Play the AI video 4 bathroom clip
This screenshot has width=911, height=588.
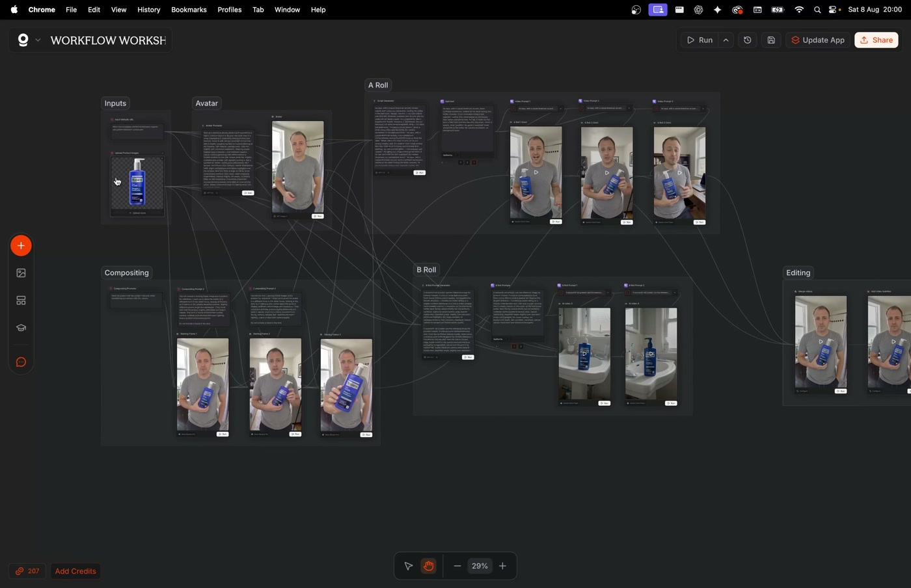point(651,354)
